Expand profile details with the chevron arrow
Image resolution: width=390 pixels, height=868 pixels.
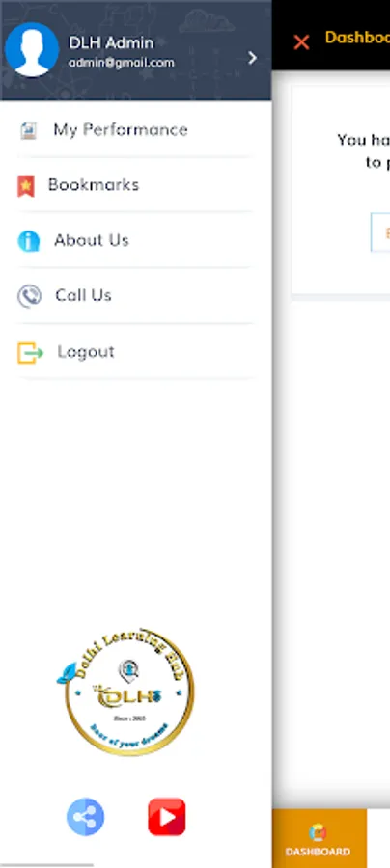point(253,58)
